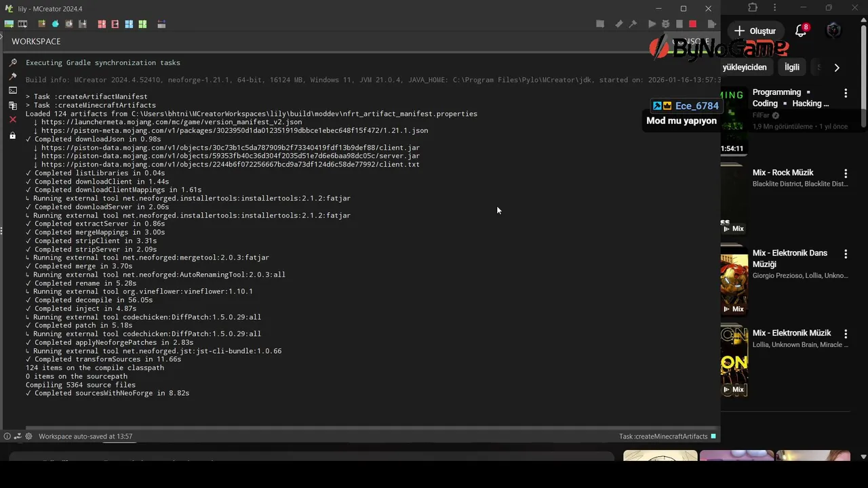The width and height of the screenshot is (868, 488).
Task: Open options menu for Programming Coding video
Action: (x=846, y=92)
